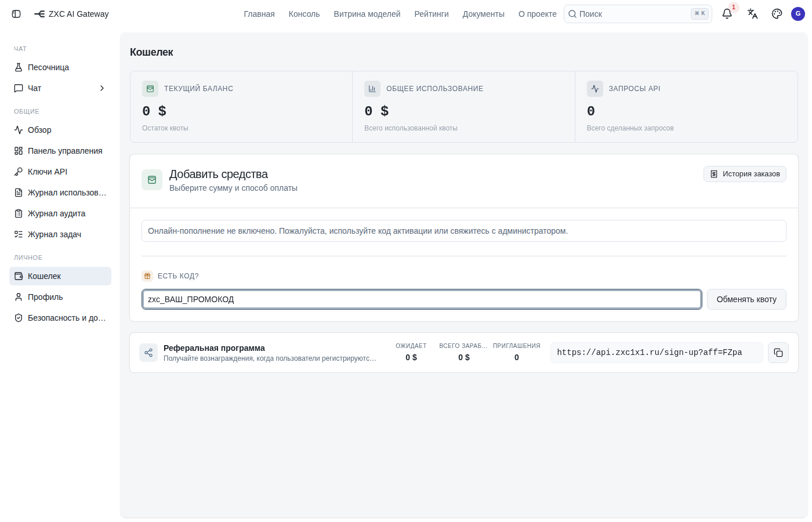
Task: Open the user avatar G menu
Action: 798,14
